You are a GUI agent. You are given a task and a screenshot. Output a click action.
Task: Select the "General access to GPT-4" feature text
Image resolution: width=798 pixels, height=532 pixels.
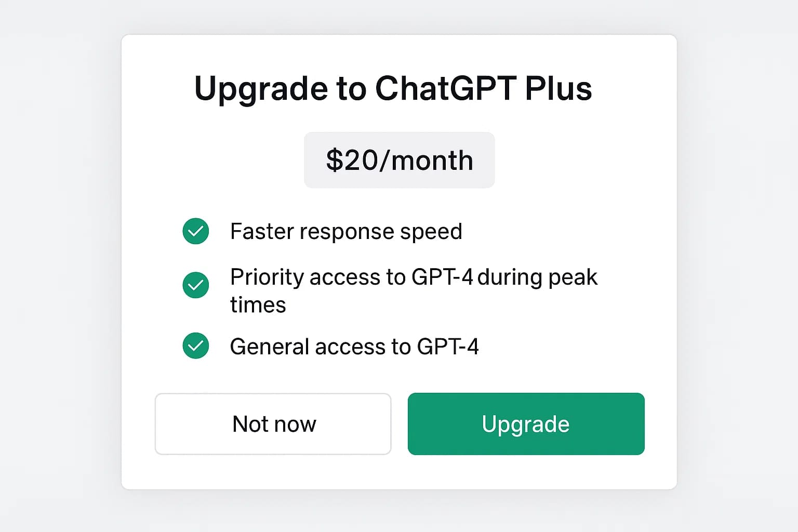tap(354, 347)
